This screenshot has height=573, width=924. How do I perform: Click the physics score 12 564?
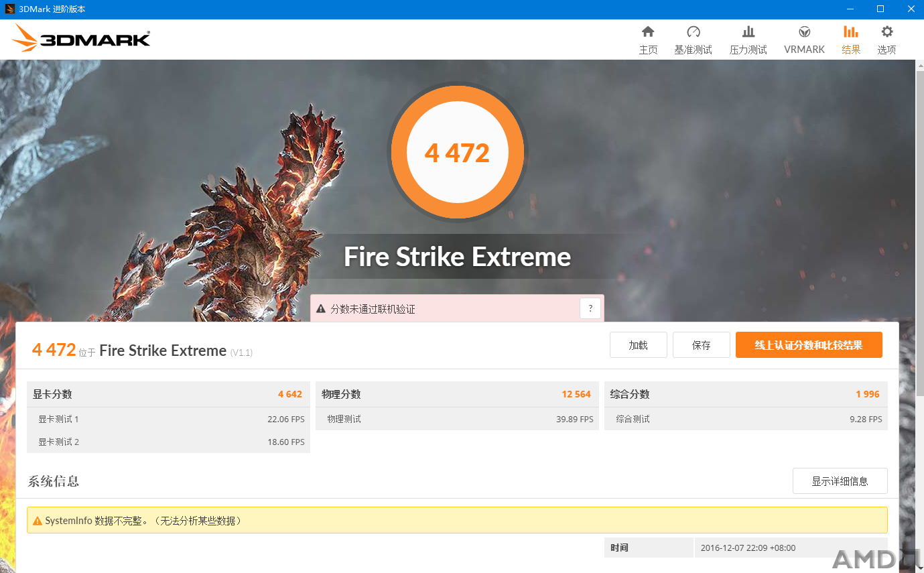576,394
